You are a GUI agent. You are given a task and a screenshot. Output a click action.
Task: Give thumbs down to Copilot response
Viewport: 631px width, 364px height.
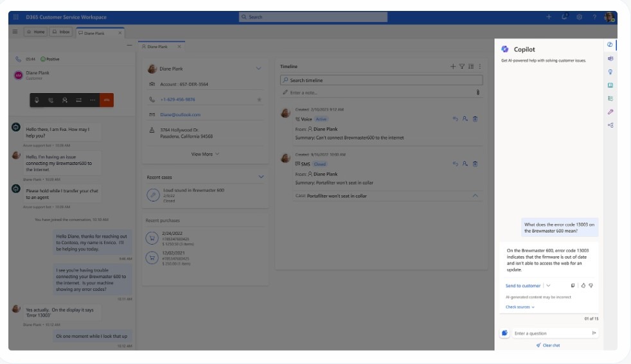tap(591, 285)
